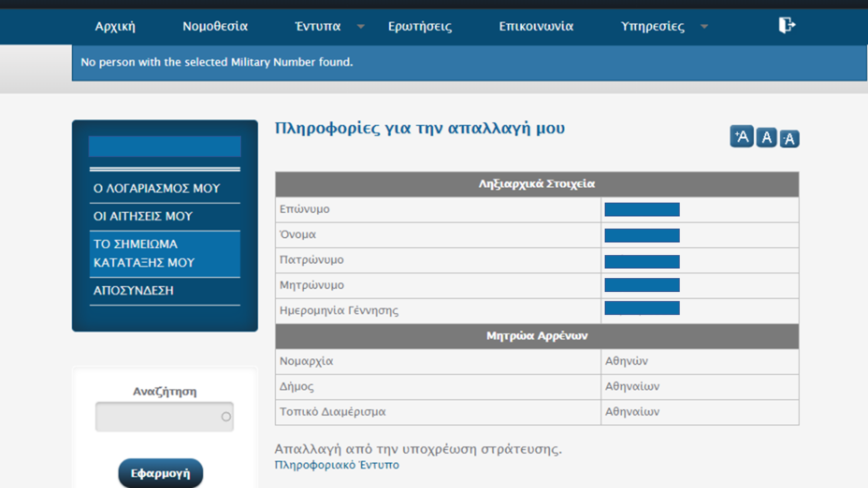Expand the Υπηρεσίες dropdown arrow
This screenshot has height=488, width=868.
pos(704,27)
